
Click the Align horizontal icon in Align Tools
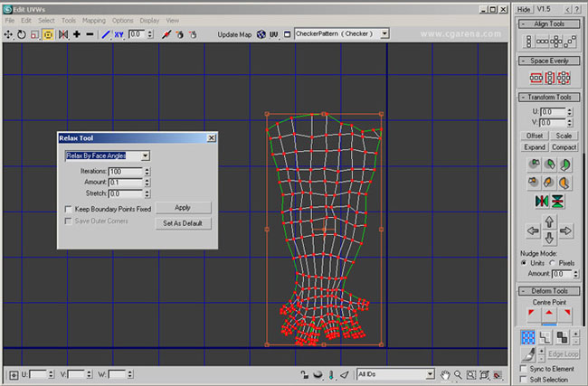[542, 42]
